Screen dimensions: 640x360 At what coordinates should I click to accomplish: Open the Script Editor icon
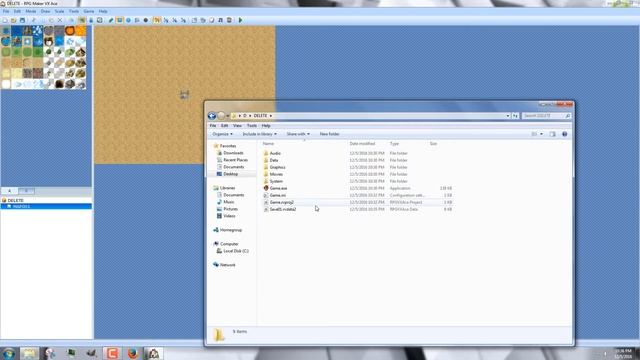point(211,20)
